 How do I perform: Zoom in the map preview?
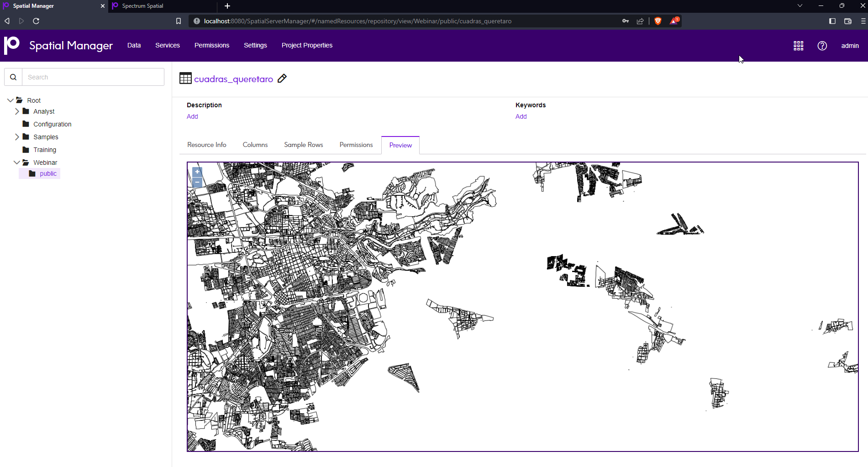(197, 172)
